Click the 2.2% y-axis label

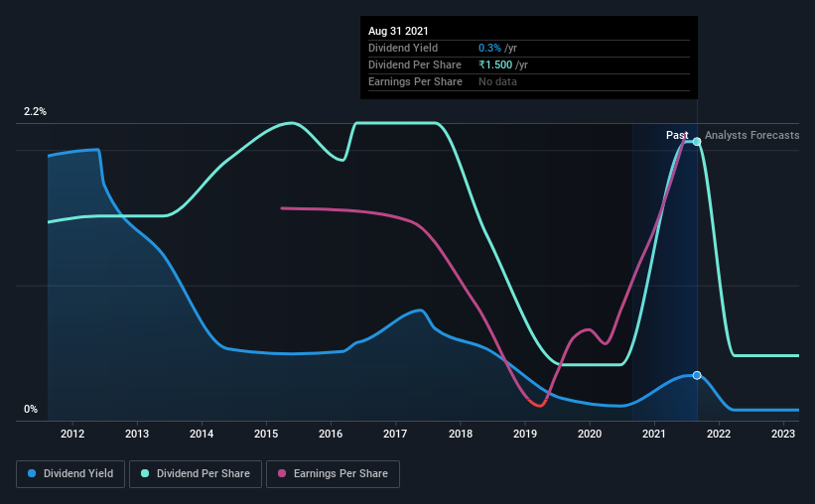(35, 112)
